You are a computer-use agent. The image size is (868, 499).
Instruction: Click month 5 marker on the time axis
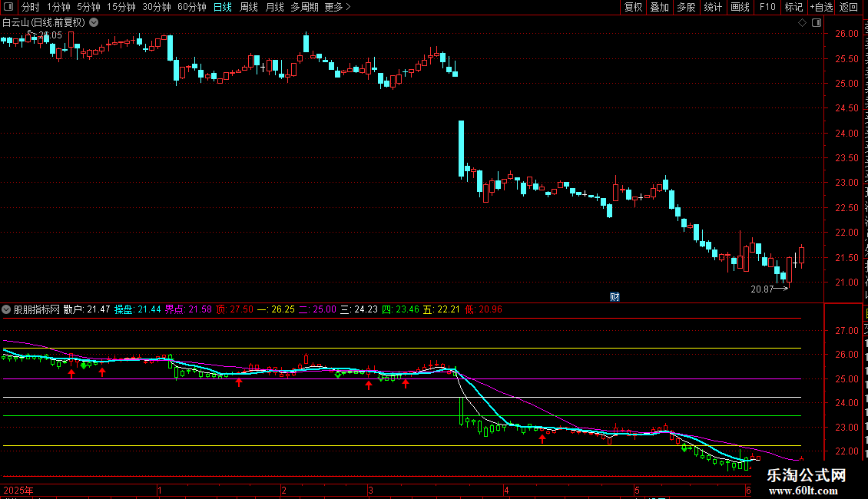637,491
